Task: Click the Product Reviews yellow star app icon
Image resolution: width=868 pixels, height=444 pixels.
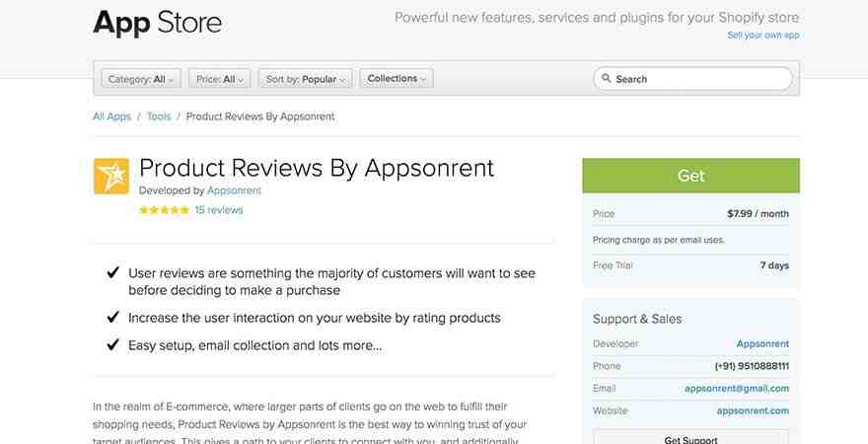Action: click(x=111, y=176)
